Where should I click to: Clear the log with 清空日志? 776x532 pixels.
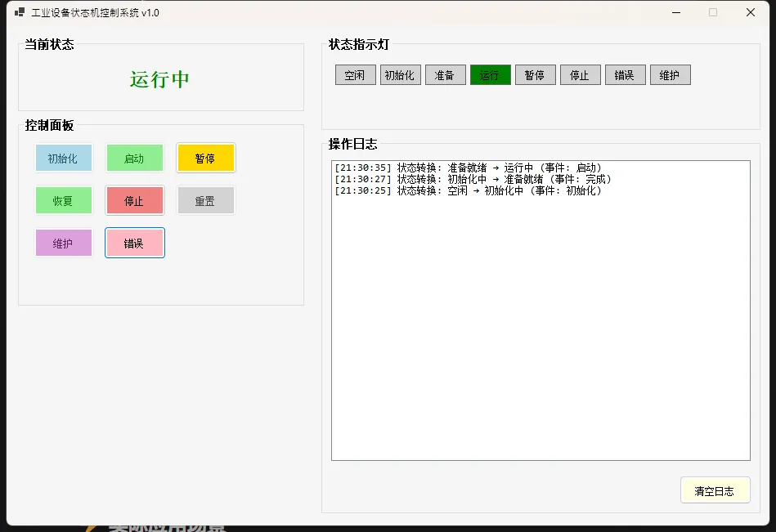coord(715,491)
